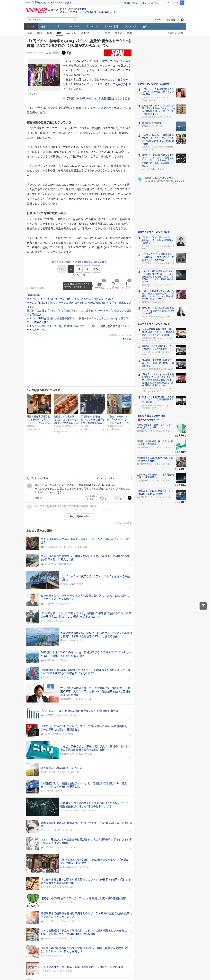Open top banner 世界難民の日 link
The width and height of the screenshot is (210, 980).
point(48,2)
